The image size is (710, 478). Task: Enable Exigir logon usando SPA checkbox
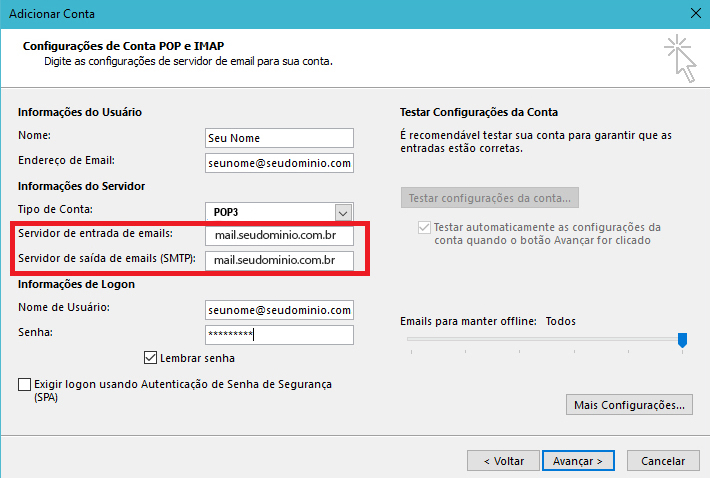click(x=24, y=384)
